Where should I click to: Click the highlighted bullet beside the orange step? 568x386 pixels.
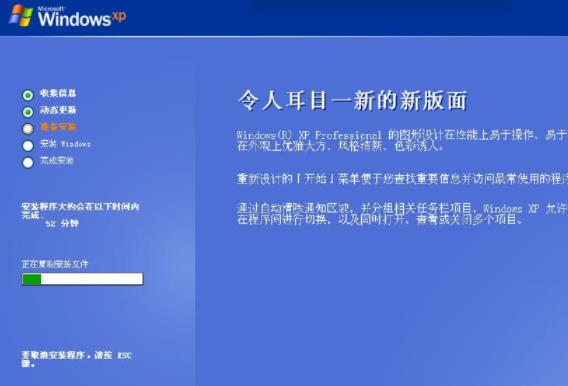[28, 129]
